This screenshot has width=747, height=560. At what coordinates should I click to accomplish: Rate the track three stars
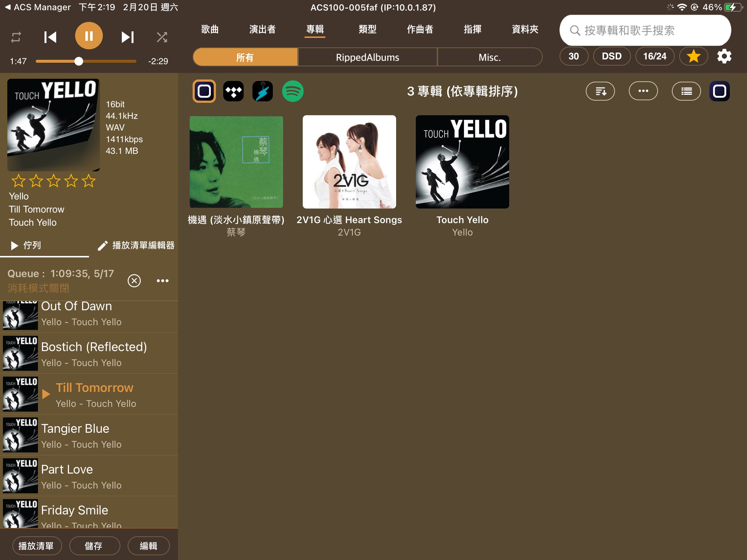pyautogui.click(x=54, y=181)
